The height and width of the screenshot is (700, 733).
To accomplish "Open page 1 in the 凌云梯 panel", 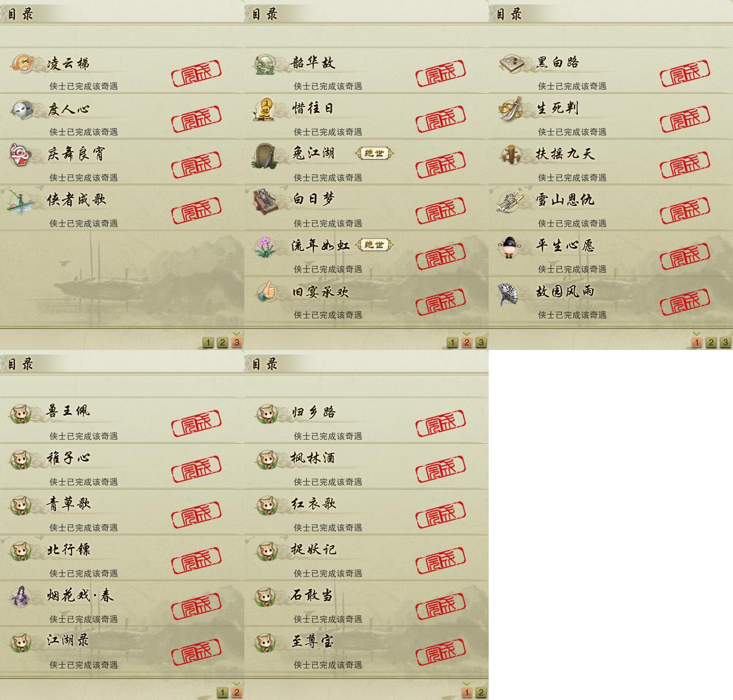I will tap(208, 343).
